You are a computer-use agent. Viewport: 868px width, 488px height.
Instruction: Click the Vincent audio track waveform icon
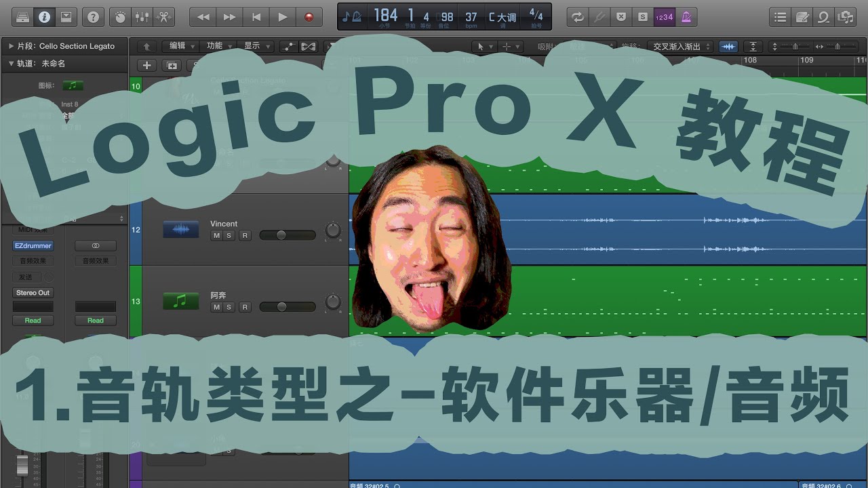click(x=180, y=230)
